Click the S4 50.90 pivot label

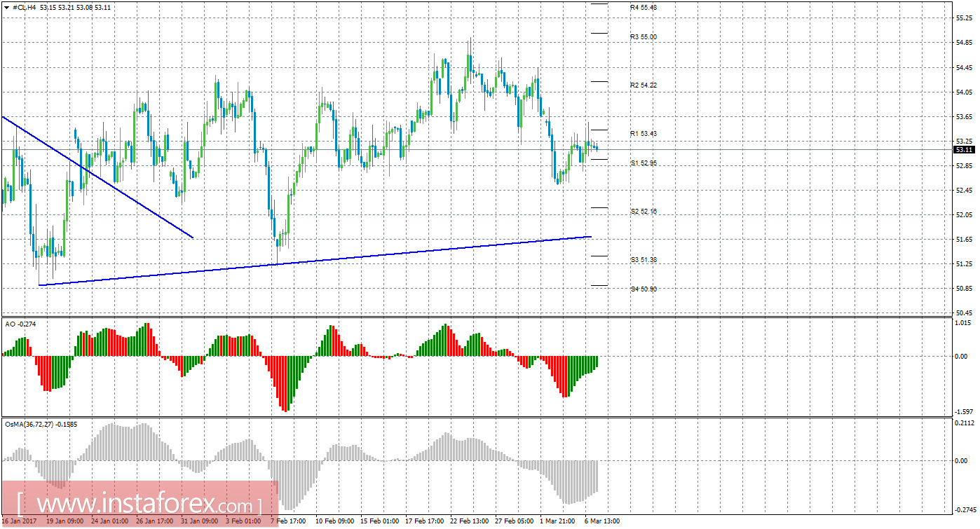643,289
